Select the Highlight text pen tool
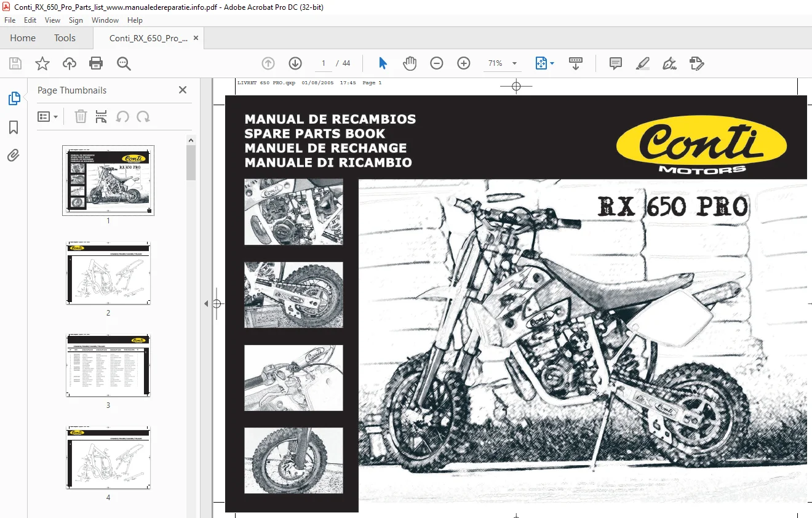The image size is (812, 518). click(642, 63)
